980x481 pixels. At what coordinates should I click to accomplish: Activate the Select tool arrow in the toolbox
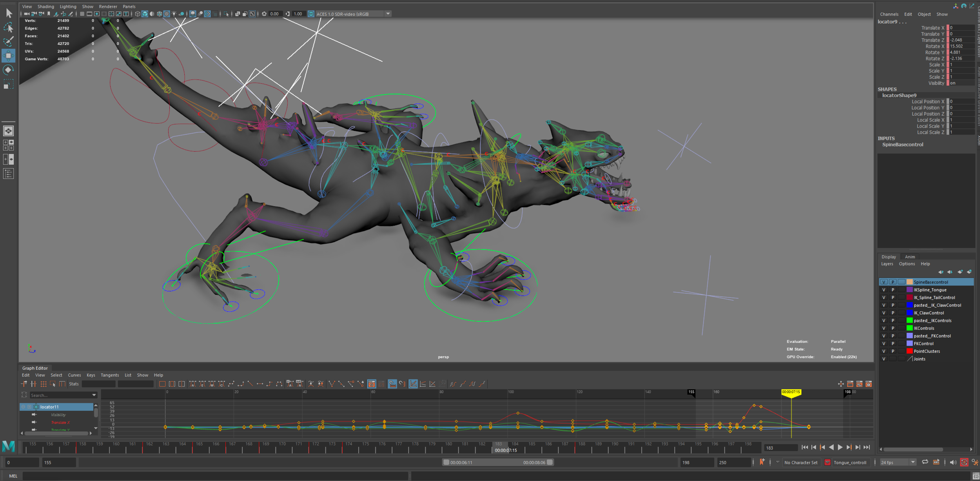[8, 13]
